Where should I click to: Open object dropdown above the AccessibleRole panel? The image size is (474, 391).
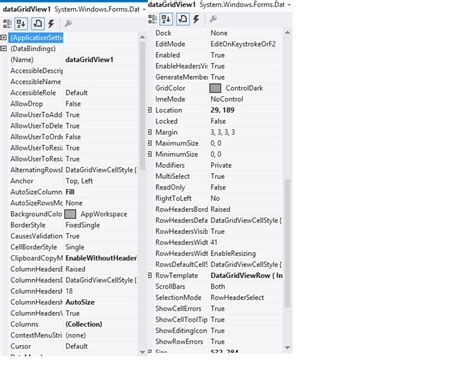coord(143,9)
